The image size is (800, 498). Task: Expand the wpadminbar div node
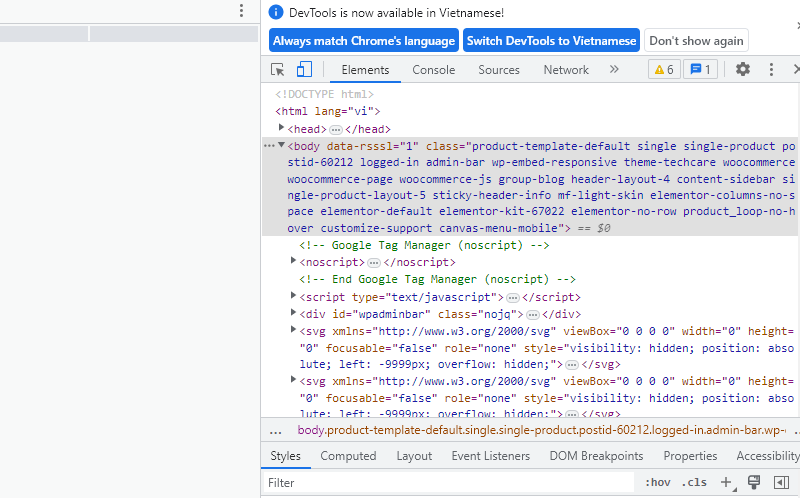pos(294,313)
